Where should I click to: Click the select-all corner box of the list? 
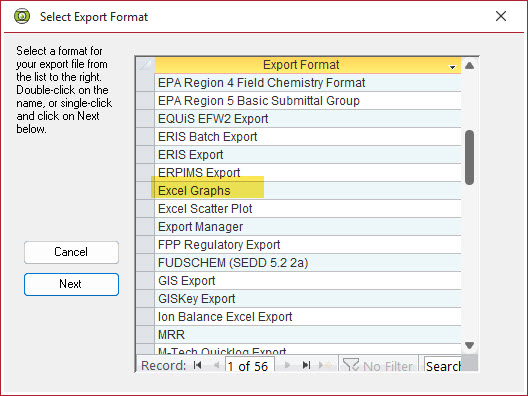(x=145, y=65)
